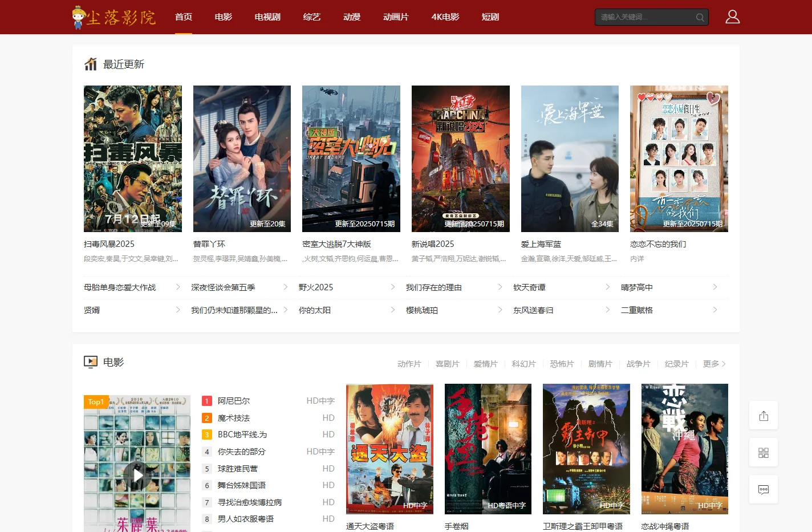Open ranked movie BBC地平线.为
This screenshot has width=812, height=532.
[x=242, y=434]
